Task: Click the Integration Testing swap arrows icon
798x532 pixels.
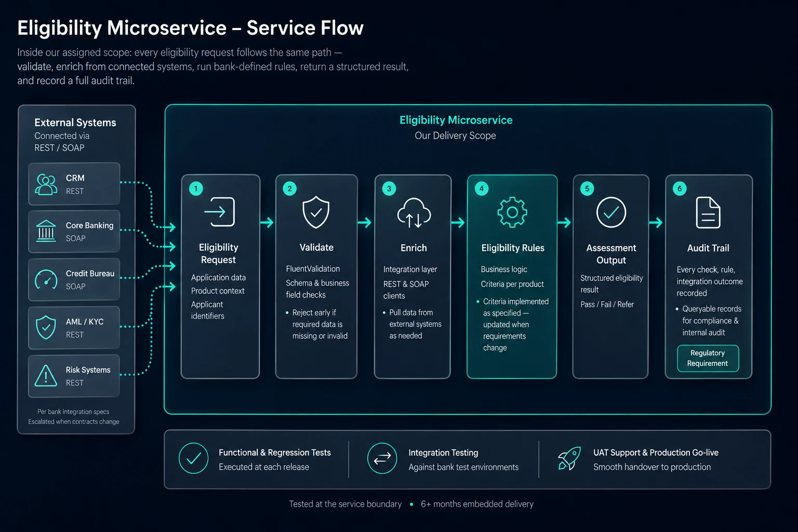Action: point(382,458)
